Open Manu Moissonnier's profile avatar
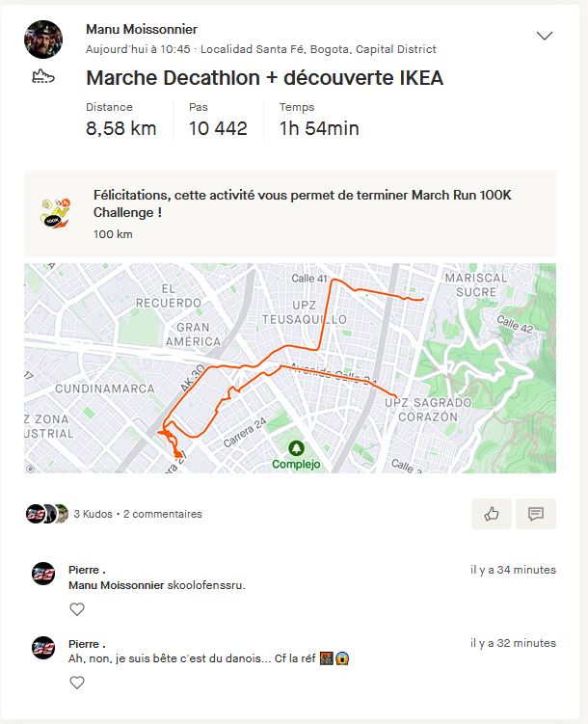Viewport: 588px width, 724px height. pos(43,40)
